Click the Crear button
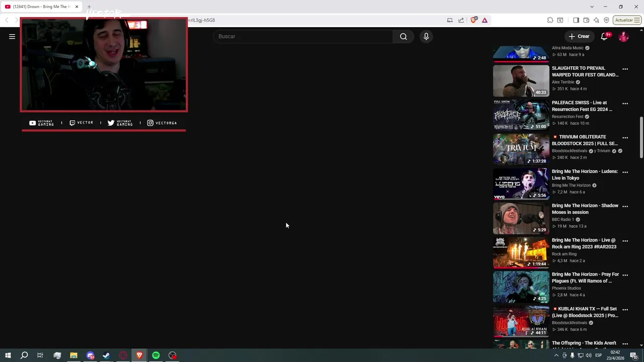644x362 pixels. click(x=579, y=36)
